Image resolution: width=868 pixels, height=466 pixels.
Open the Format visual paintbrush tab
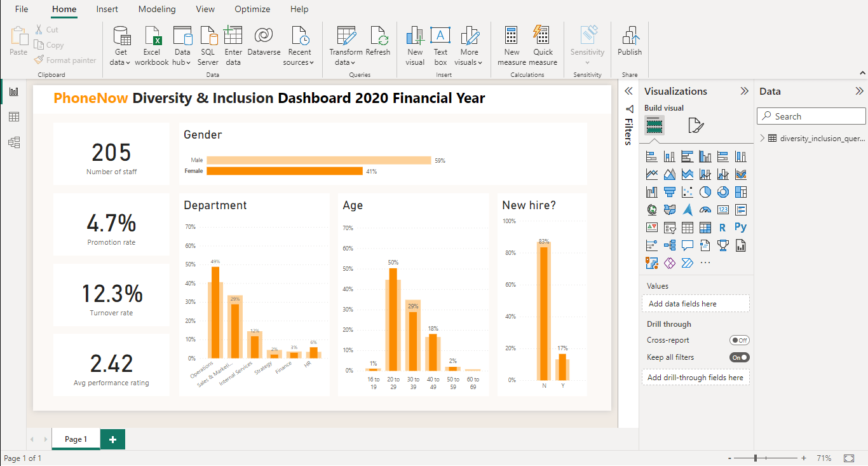(696, 125)
